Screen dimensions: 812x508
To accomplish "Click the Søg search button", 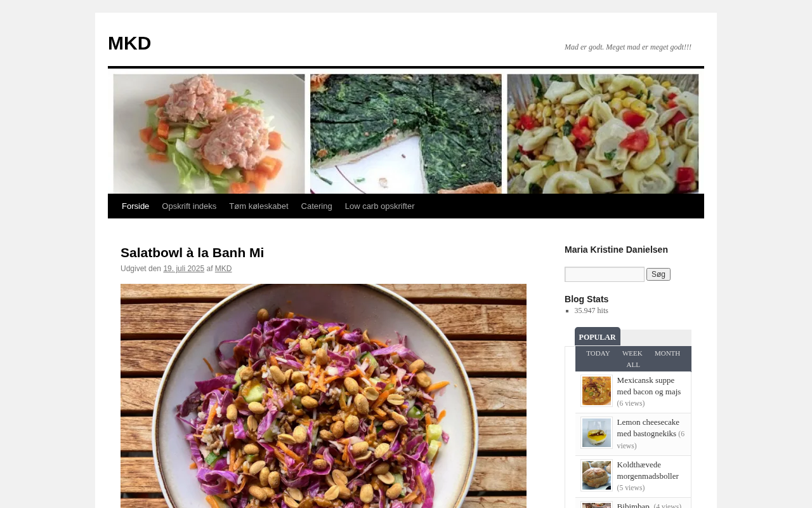I will tap(658, 274).
